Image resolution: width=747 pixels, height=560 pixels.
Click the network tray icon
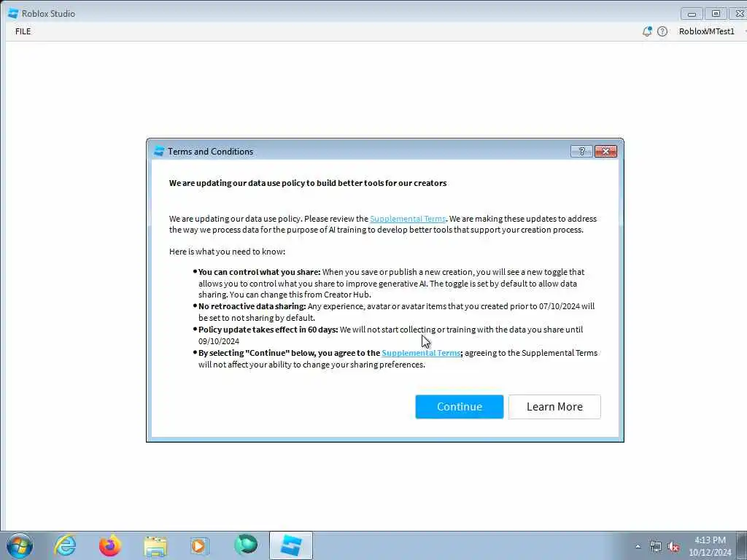[656, 547]
